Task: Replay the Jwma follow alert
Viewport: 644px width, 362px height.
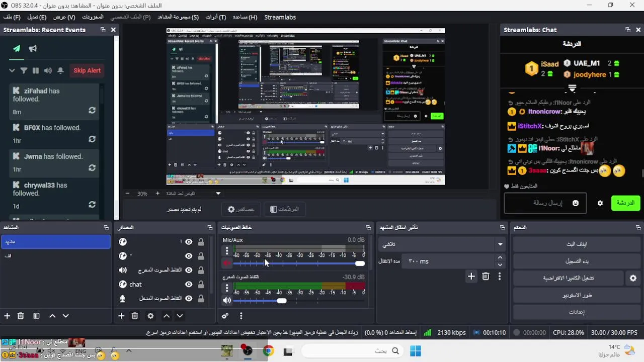Action: coord(92,167)
